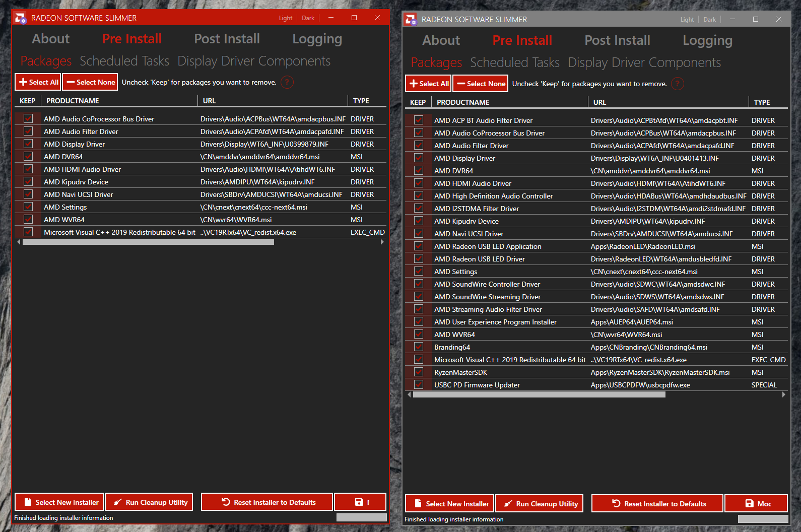Click Run Cleanup Utility in red-titled window
801x532 pixels.
pyautogui.click(x=149, y=502)
